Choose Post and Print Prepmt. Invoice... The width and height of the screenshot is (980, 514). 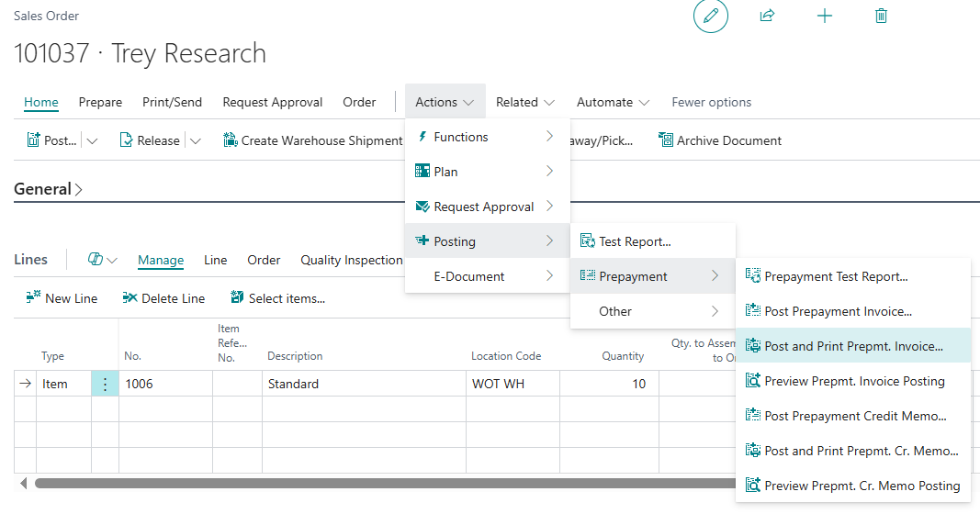pos(853,346)
